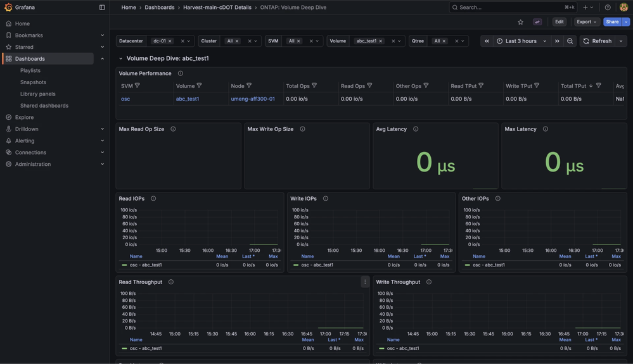This screenshot has height=364, width=633.
Task: Shift time range forward with double-right arrows
Action: pyautogui.click(x=557, y=41)
